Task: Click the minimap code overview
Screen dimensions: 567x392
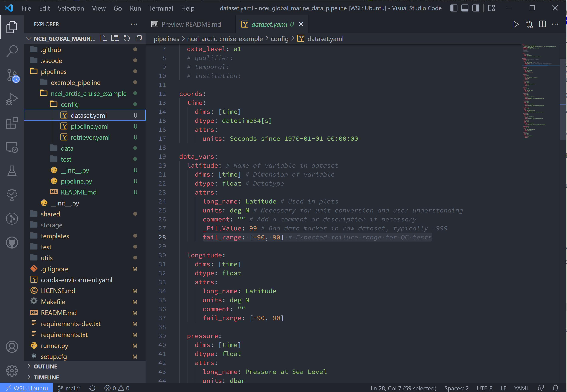Action: [540, 91]
